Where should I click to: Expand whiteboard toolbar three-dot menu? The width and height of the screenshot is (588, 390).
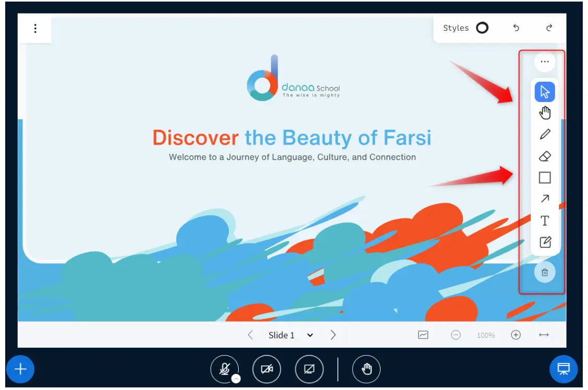[545, 62]
